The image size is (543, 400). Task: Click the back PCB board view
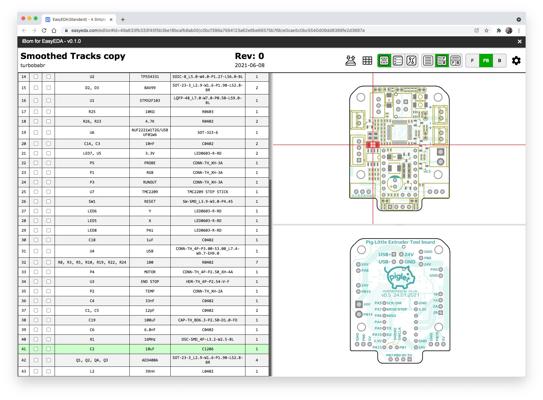point(400,301)
